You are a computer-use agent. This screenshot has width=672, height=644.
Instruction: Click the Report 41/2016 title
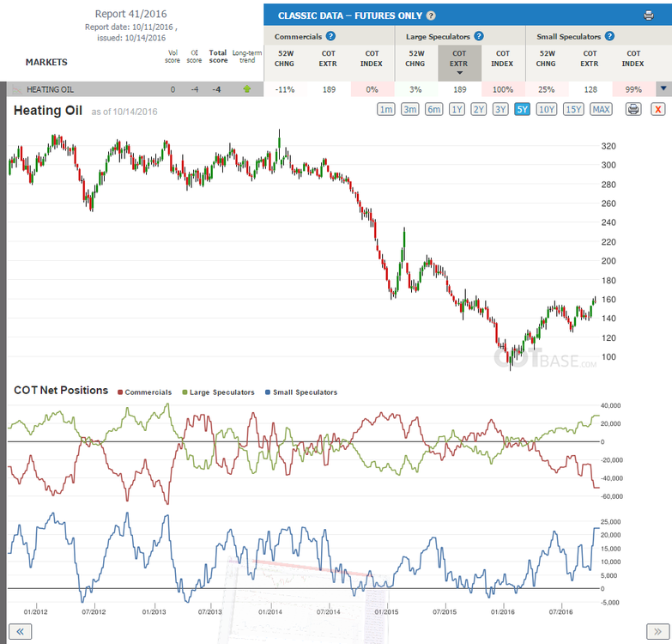130,14
